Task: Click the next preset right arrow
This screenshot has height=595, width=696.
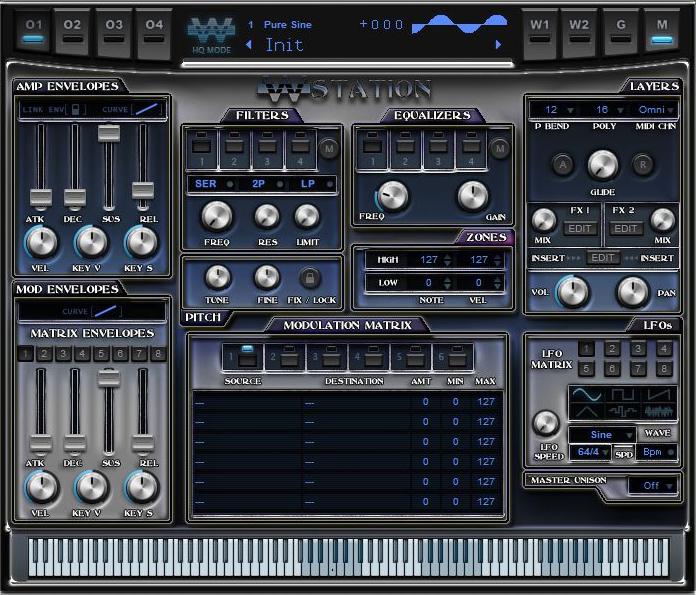Action: point(498,44)
